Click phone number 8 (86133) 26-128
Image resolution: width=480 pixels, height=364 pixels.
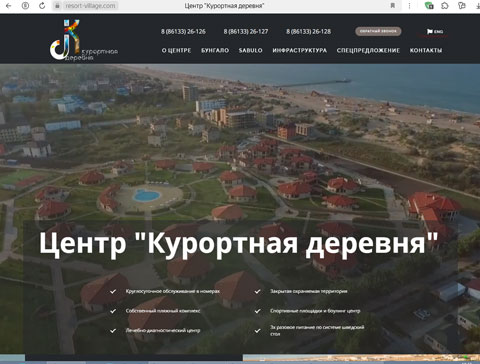308,32
